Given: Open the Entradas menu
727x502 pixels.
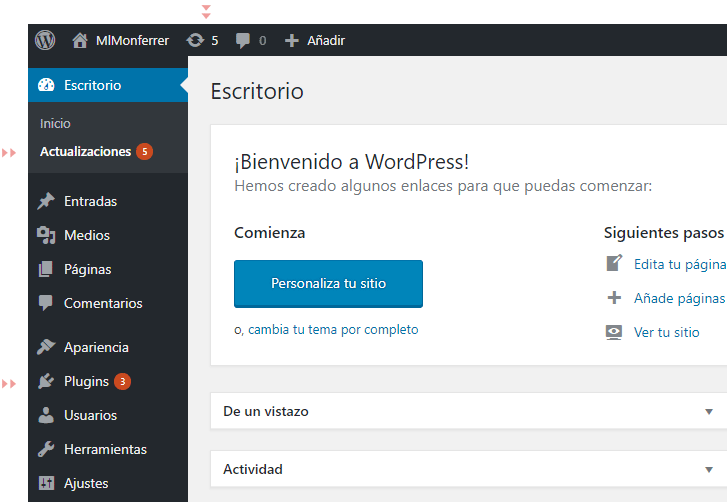Looking at the screenshot, I should pyautogui.click(x=90, y=201).
